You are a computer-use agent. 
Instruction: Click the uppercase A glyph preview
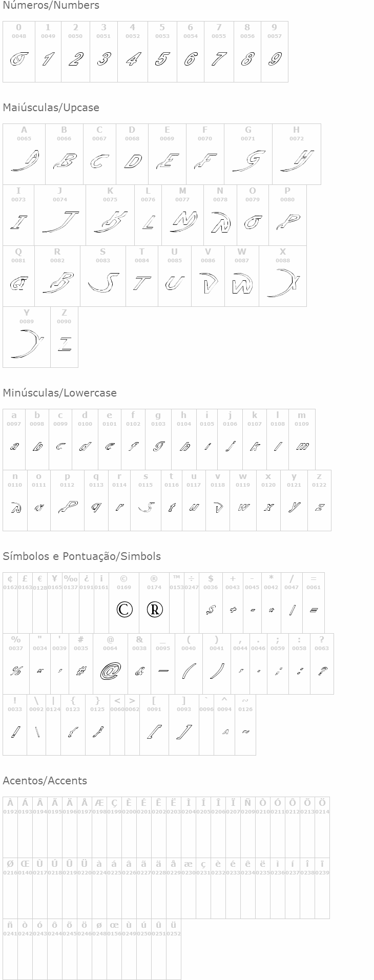click(x=25, y=161)
